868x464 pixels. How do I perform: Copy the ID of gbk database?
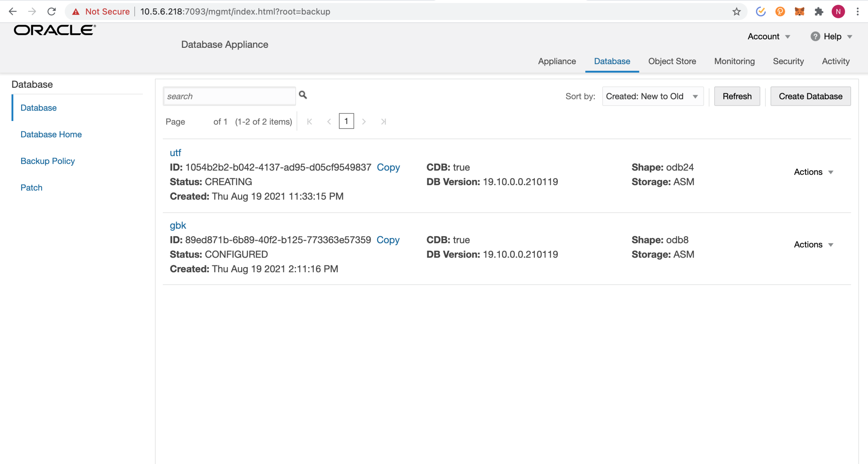click(388, 240)
